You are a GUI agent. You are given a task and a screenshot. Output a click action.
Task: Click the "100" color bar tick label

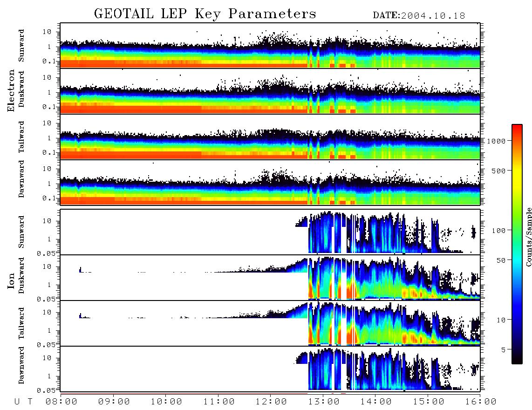(498, 231)
